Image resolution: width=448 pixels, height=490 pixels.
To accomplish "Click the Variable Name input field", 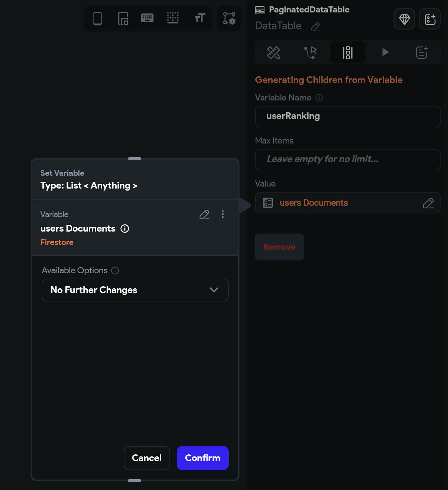I will pos(347,117).
